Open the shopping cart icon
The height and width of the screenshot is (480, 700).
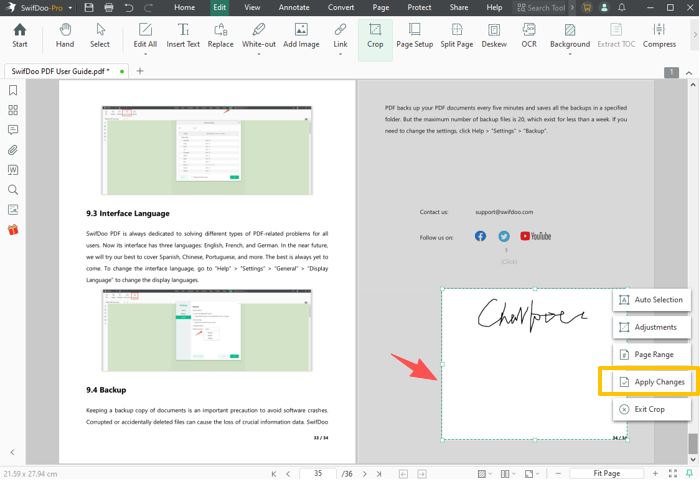pos(587,8)
